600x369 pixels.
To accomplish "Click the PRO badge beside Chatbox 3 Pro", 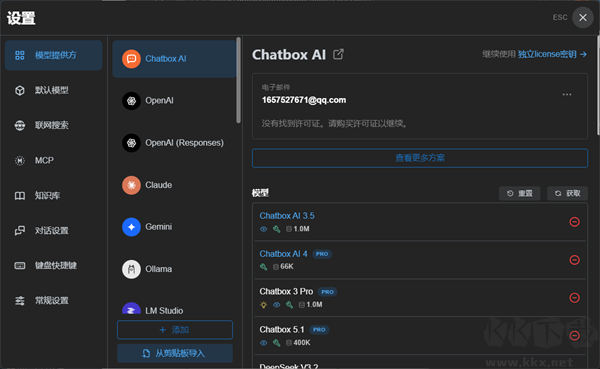I will click(328, 292).
